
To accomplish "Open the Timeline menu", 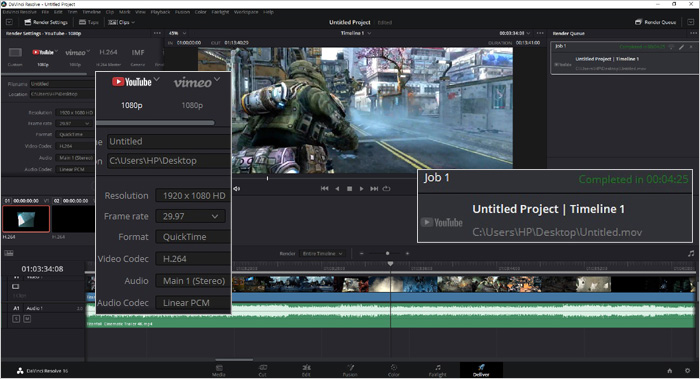I will tap(91, 12).
